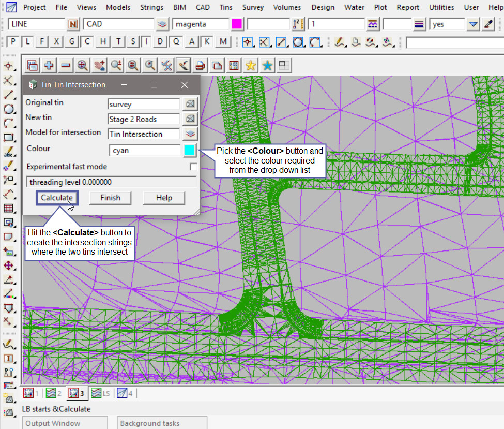
Task: Click the Original tin 'survey' field
Action: pyautogui.click(x=144, y=104)
